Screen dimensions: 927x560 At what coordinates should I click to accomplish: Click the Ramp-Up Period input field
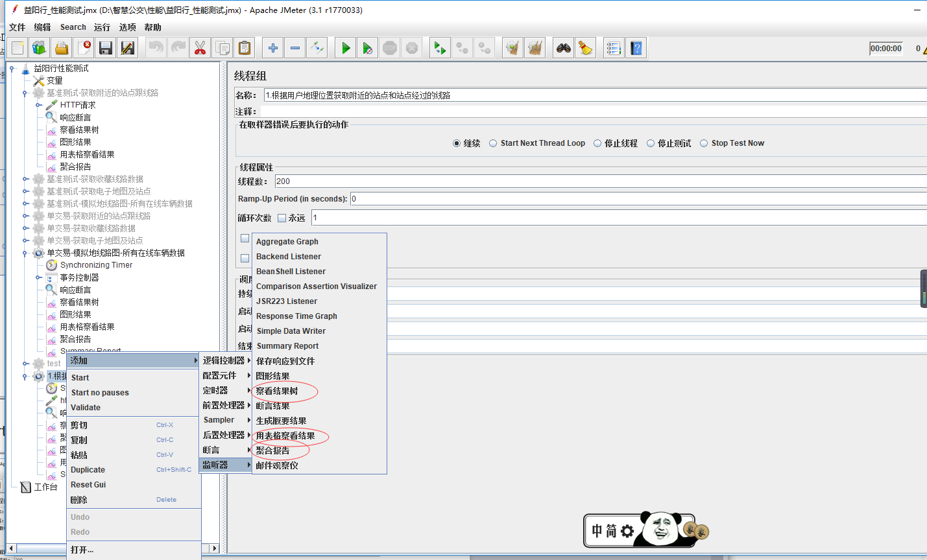pyautogui.click(x=638, y=199)
